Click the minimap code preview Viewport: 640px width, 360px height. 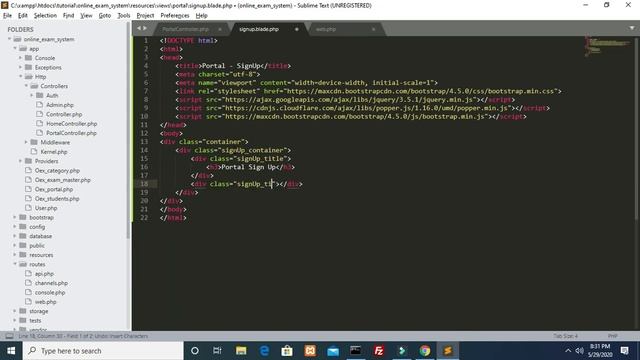coord(608,46)
